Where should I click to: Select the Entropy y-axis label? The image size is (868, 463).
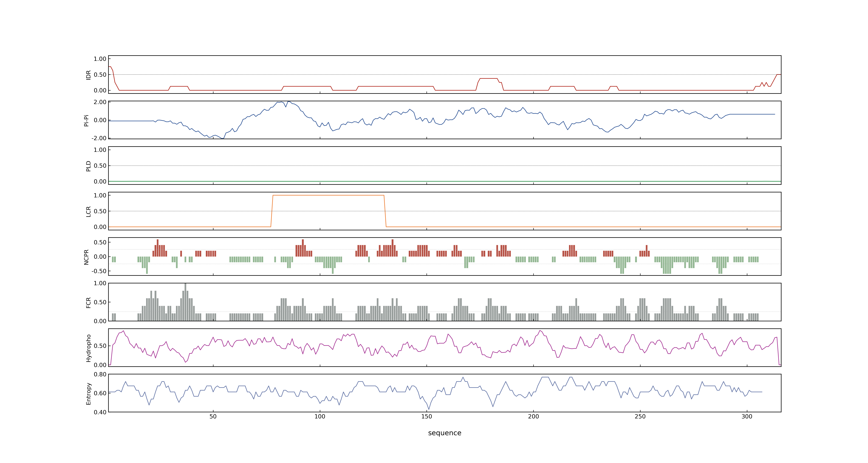(x=88, y=393)
